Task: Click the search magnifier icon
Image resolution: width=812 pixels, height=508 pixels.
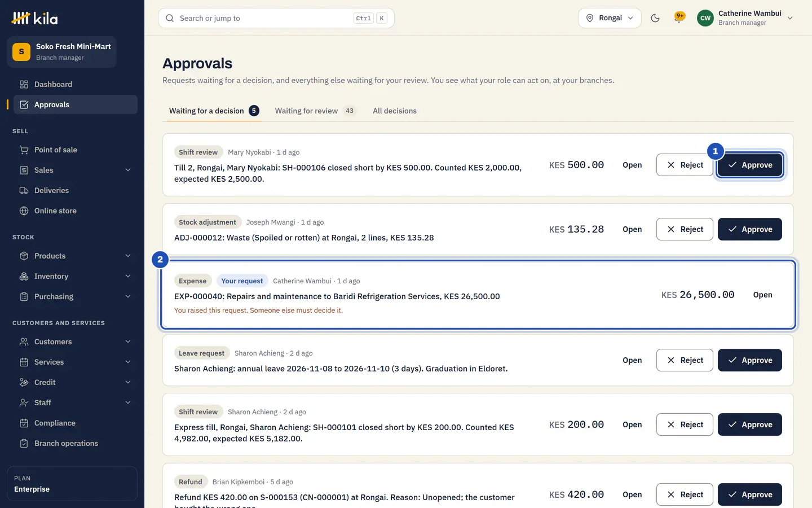Action: click(170, 18)
